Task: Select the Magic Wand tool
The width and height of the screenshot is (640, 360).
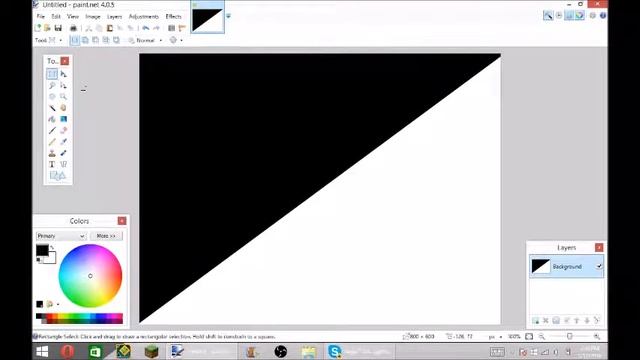Action: point(52,108)
